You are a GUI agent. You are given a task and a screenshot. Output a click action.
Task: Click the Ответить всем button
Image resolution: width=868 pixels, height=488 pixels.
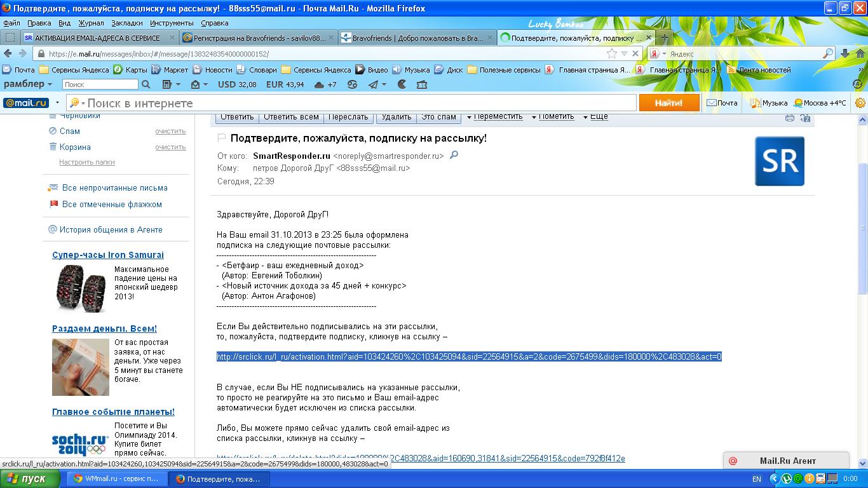[291, 117]
